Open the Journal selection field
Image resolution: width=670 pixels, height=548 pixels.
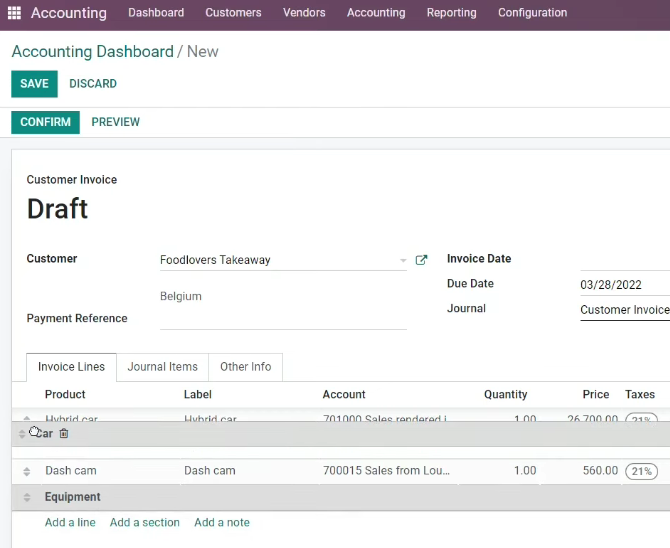(625, 310)
